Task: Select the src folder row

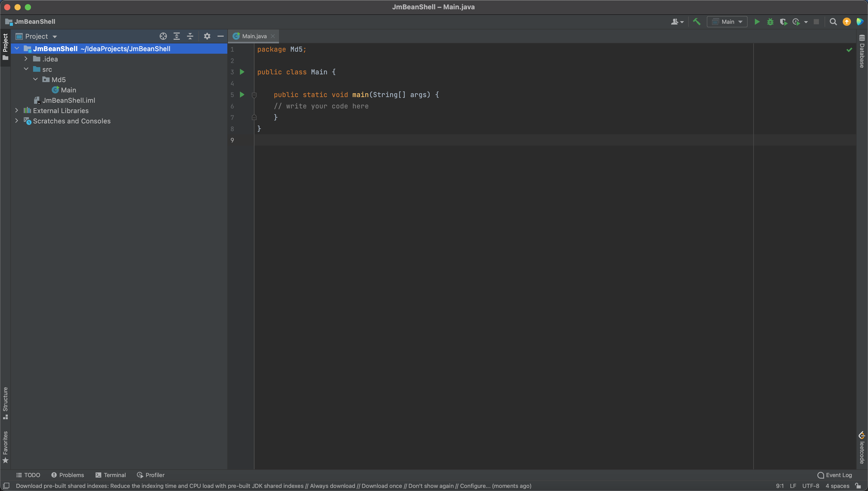Action: pyautogui.click(x=119, y=69)
